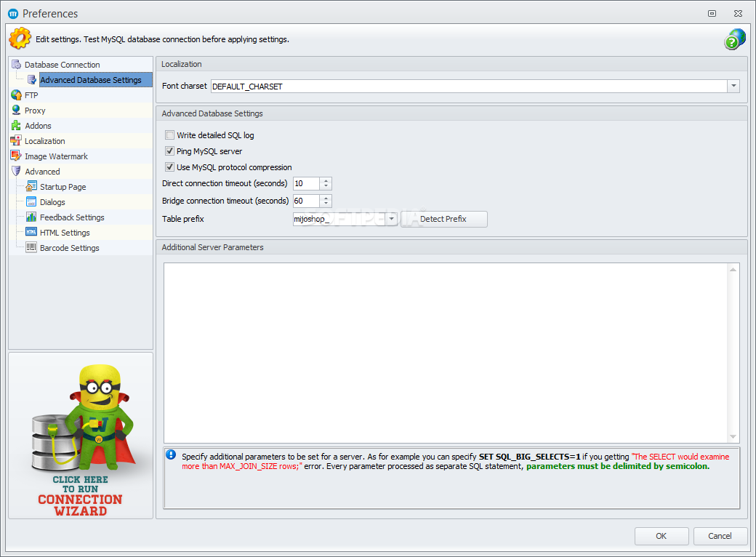The width and height of the screenshot is (756, 557).
Task: Click the Preferences app logo icon
Action: [13, 14]
